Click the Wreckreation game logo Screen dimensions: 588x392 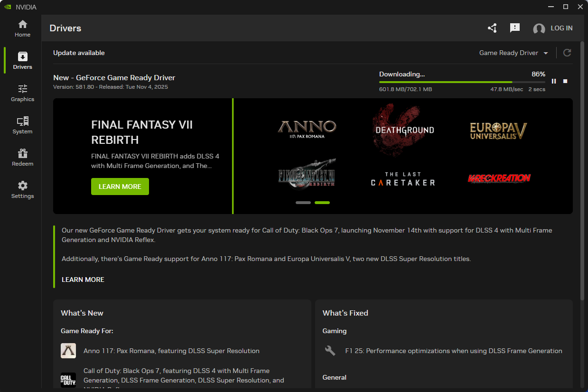tap(499, 178)
